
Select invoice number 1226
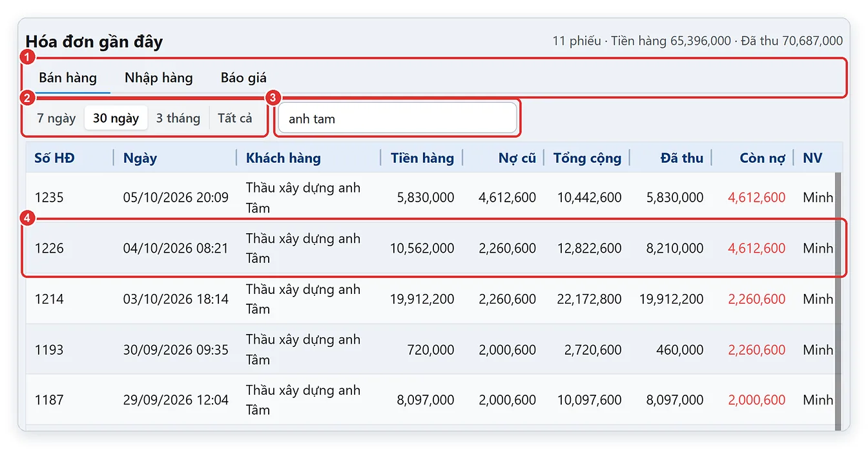[49, 248]
